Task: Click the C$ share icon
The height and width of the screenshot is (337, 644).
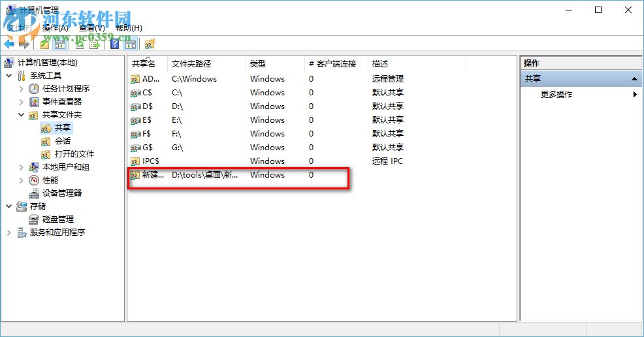Action: click(x=136, y=93)
